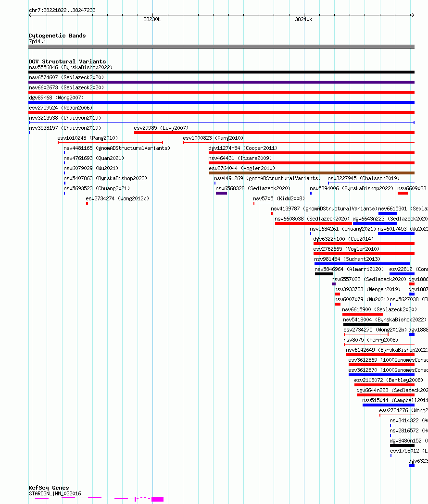Click nsv981454 (Sudmant2013) label

coord(347,259)
